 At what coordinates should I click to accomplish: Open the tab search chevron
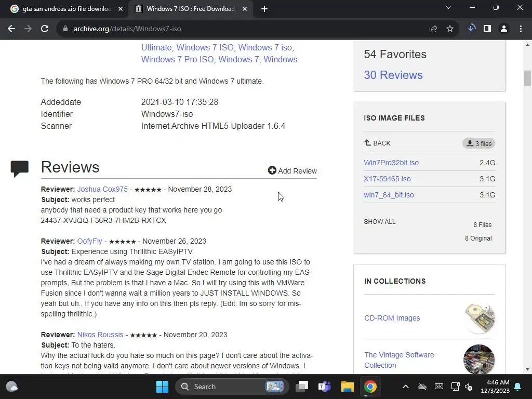pyautogui.click(x=448, y=7)
